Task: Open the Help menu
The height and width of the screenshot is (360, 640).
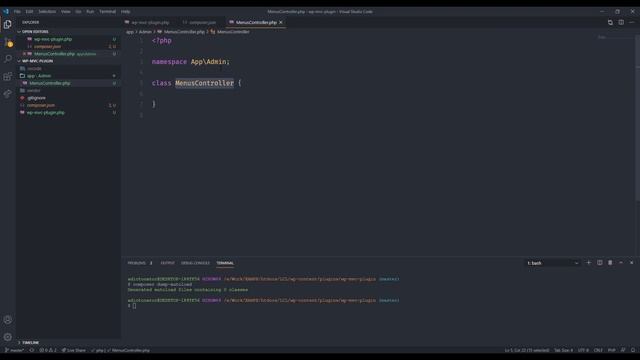Action: point(125,11)
